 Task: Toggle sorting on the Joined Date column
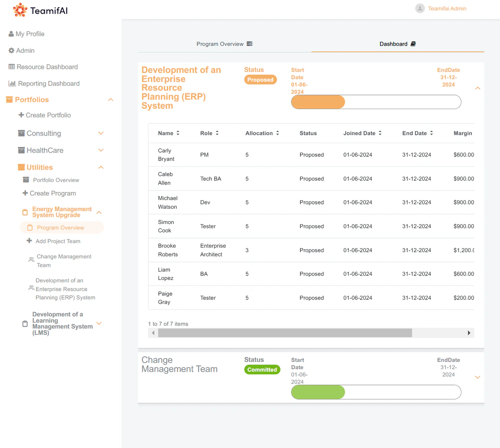[x=380, y=133]
